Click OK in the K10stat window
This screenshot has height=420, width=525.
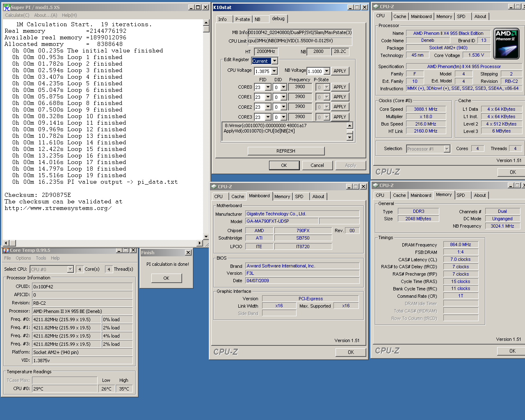[284, 165]
